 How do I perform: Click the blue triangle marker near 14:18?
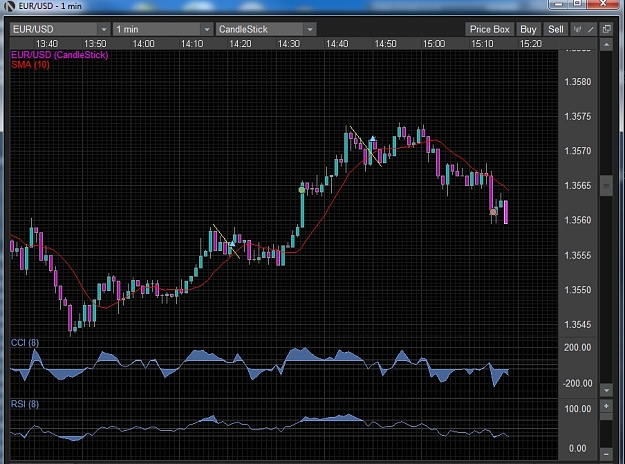[232, 243]
